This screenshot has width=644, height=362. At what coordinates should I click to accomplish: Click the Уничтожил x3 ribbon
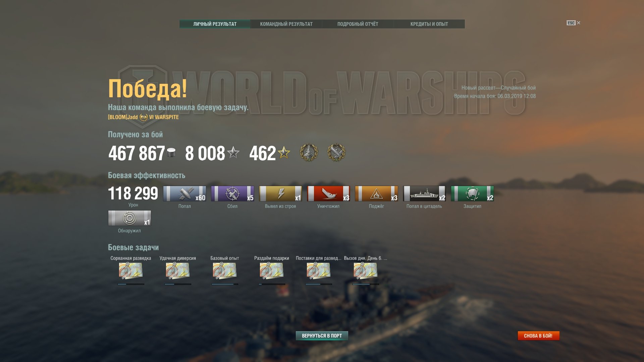point(328,194)
